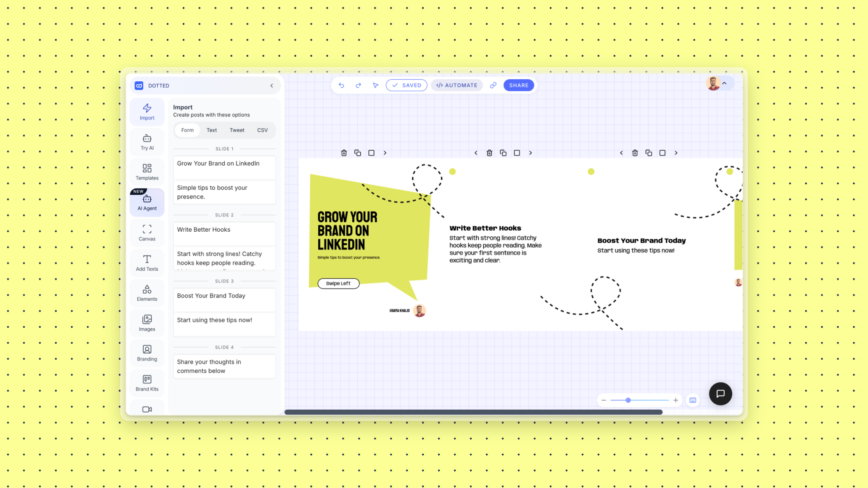Screen dimensions: 868x488
Task: Edit Slide 1 title input field
Action: [x=224, y=168]
